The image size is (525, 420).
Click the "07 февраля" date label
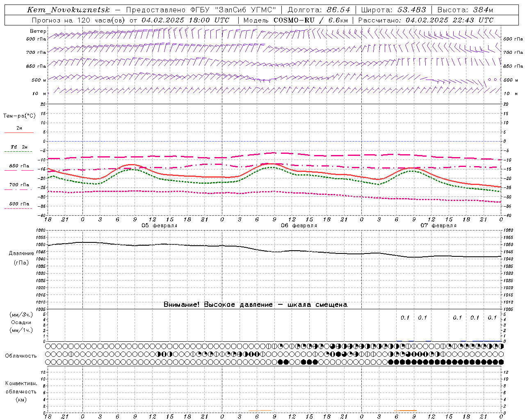(438, 226)
